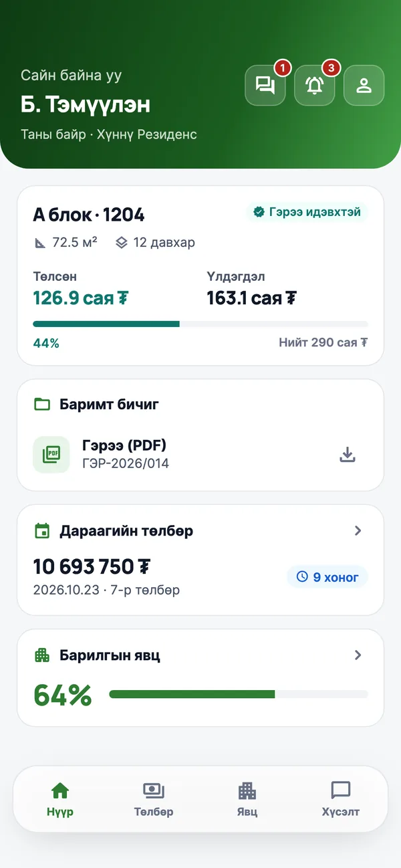
Task: Tap the 9 хоног countdown badge
Action: [327, 576]
